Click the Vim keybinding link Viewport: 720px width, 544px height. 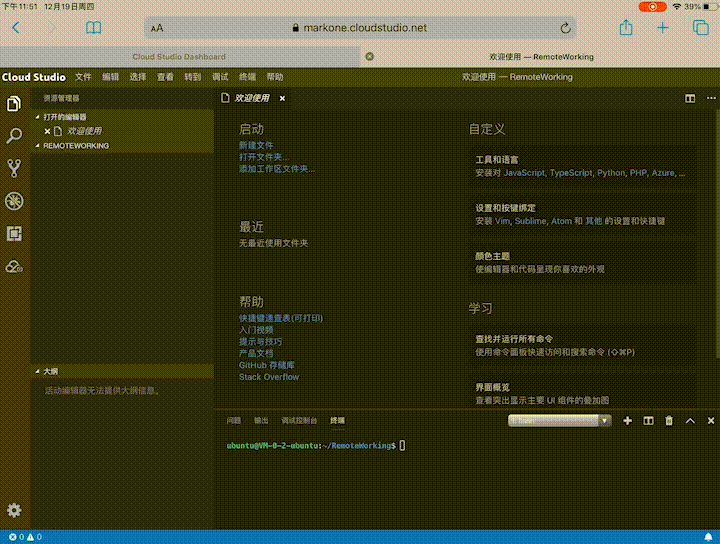click(502, 221)
